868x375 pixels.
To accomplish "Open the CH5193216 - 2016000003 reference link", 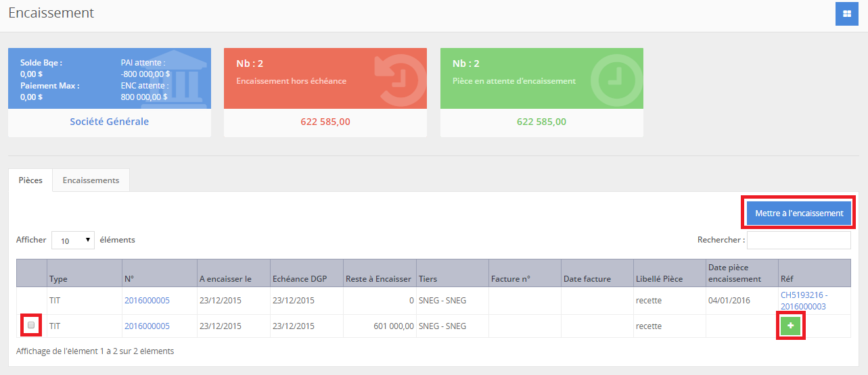I will tap(803, 301).
